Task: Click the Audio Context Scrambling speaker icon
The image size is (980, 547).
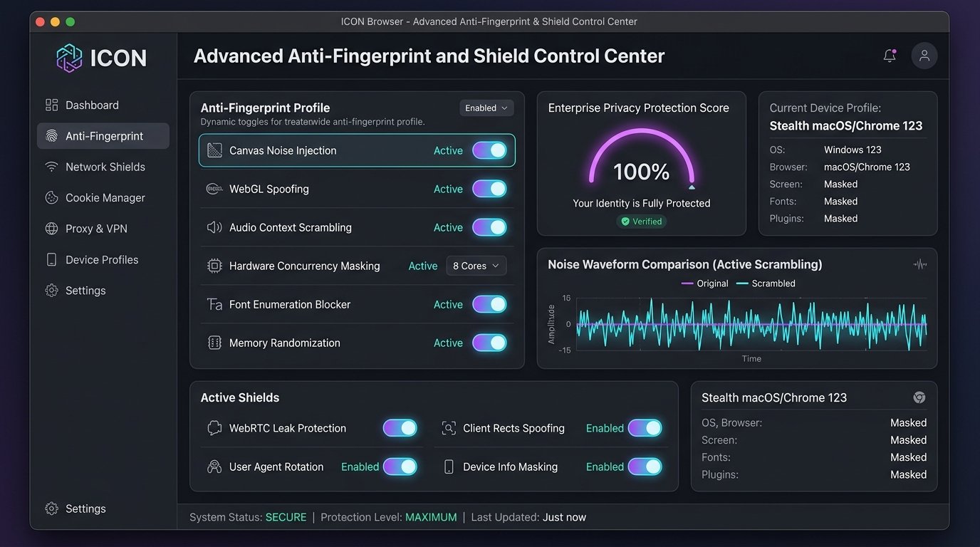Action: 214,227
